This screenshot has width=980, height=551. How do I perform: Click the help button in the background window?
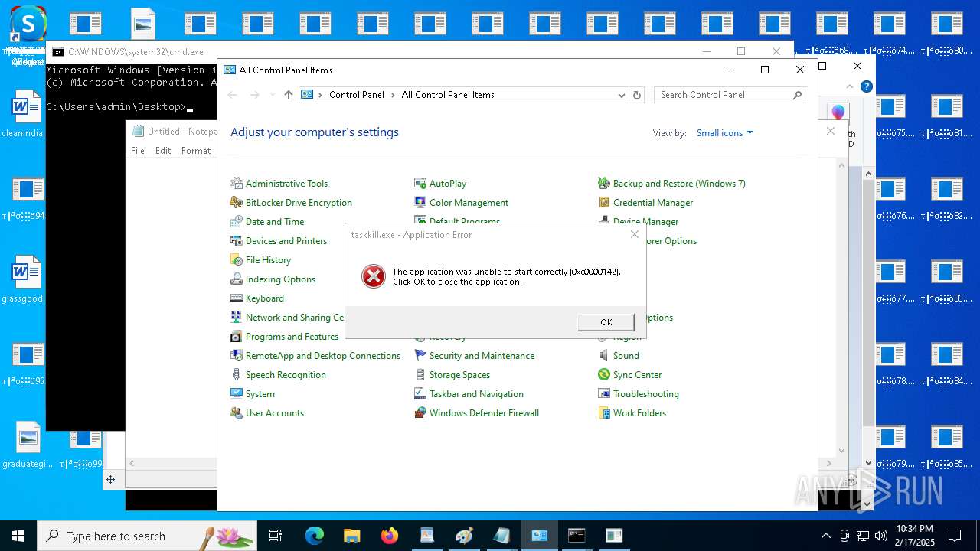click(x=866, y=86)
